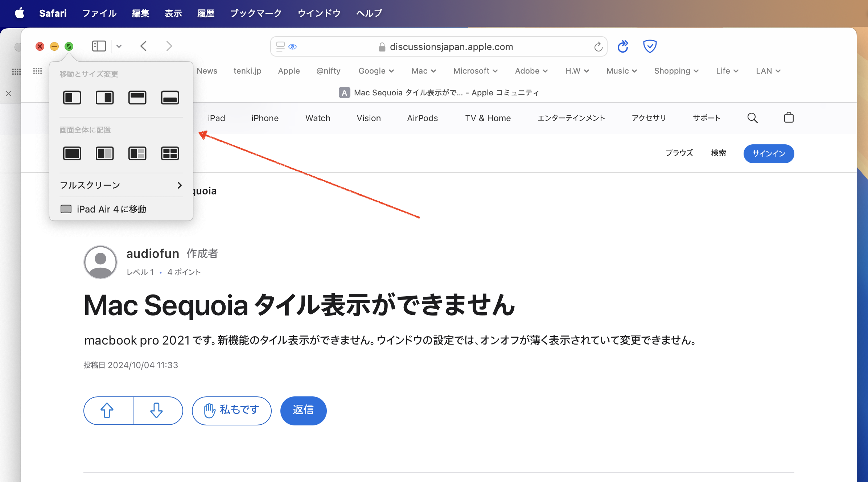Tile window to right half icon

(104, 98)
